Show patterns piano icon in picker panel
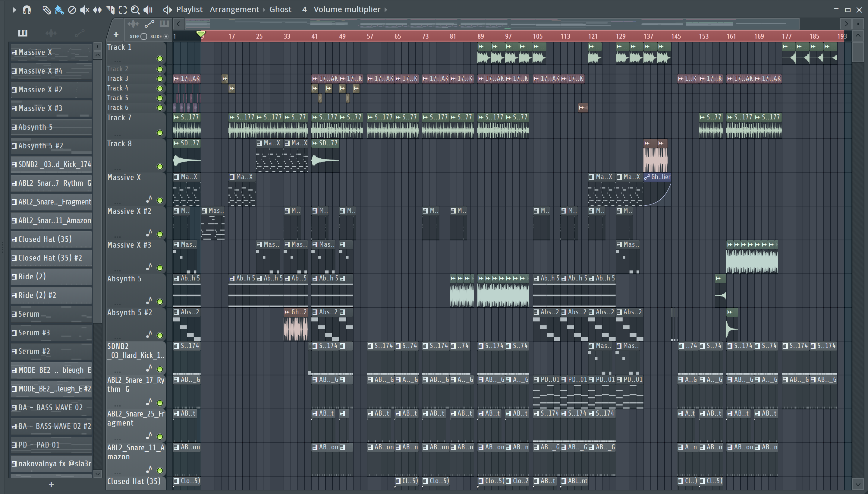 click(23, 33)
